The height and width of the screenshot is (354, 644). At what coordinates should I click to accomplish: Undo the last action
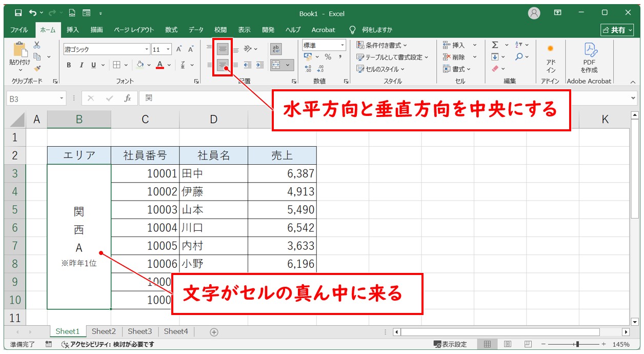[x=33, y=13]
